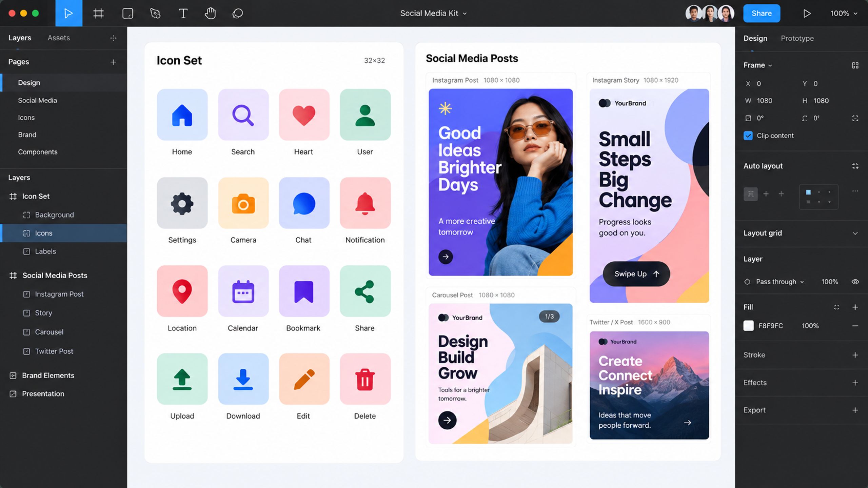The width and height of the screenshot is (868, 488).
Task: Select the Frame tool
Action: click(98, 14)
